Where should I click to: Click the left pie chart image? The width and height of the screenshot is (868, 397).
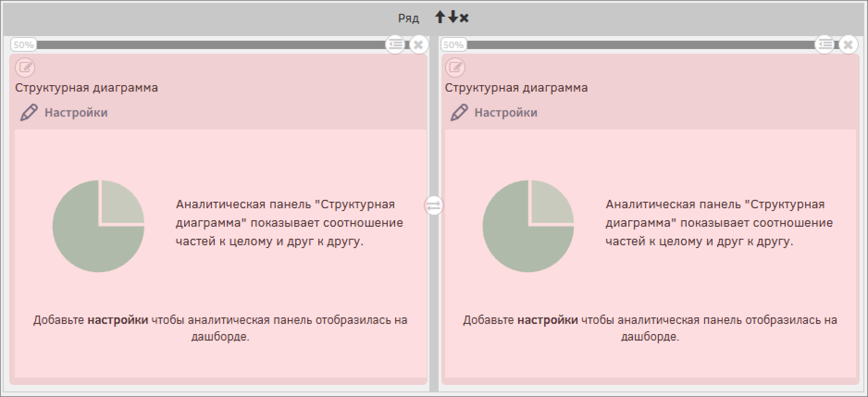(x=99, y=226)
